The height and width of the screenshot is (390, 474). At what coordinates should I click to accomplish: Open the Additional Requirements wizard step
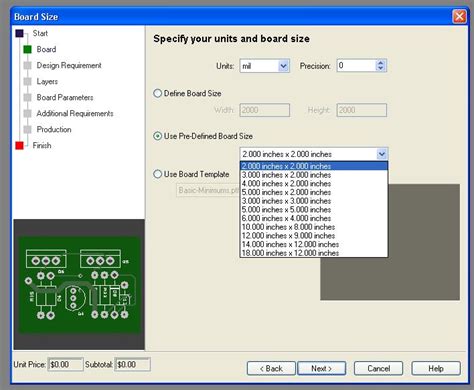coord(75,113)
